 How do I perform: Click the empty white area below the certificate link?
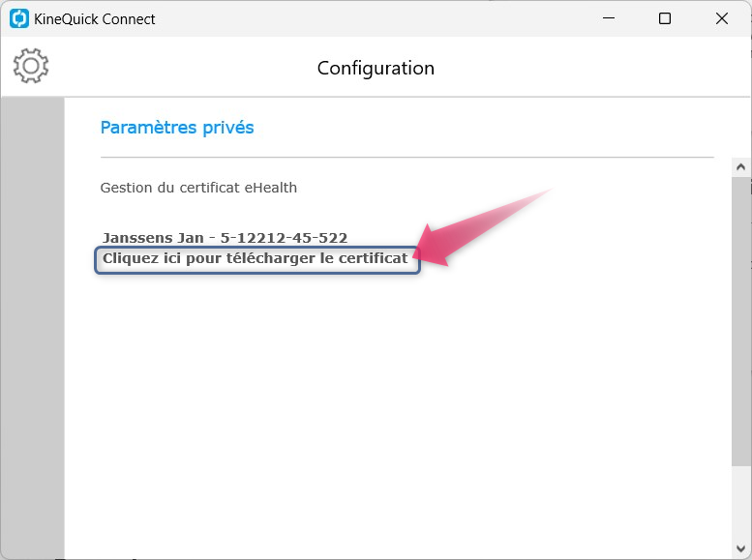pos(398,407)
